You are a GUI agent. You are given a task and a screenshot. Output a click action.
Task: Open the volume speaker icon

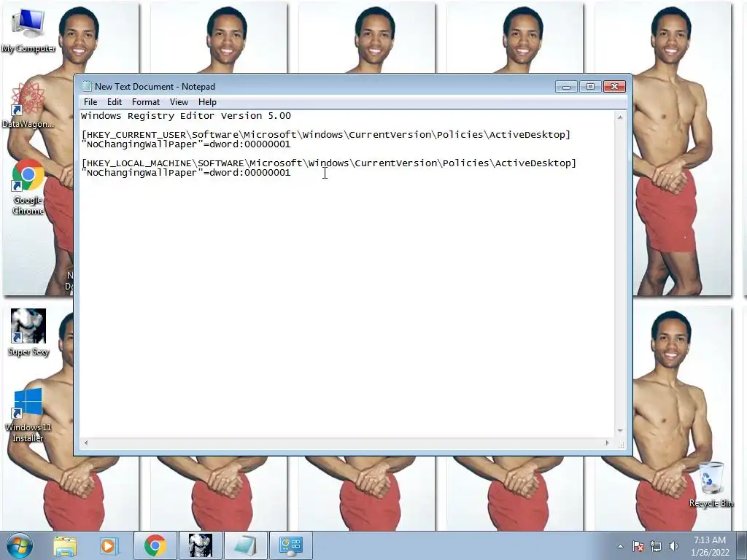point(673,546)
